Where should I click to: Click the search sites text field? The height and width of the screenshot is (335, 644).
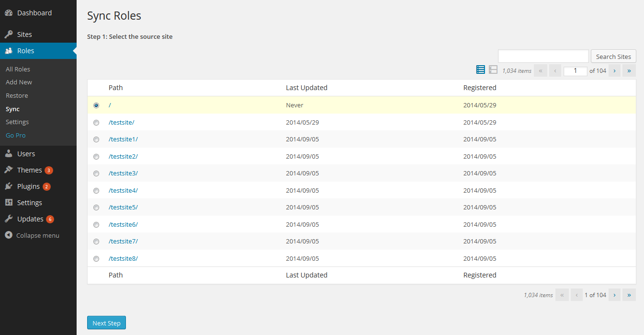pyautogui.click(x=543, y=56)
